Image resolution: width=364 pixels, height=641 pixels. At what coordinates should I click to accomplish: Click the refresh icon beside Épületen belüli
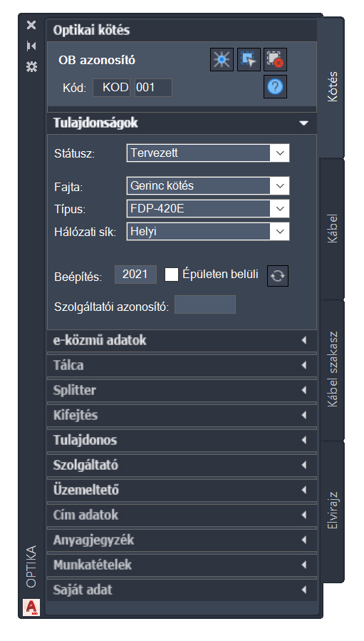[x=278, y=276]
